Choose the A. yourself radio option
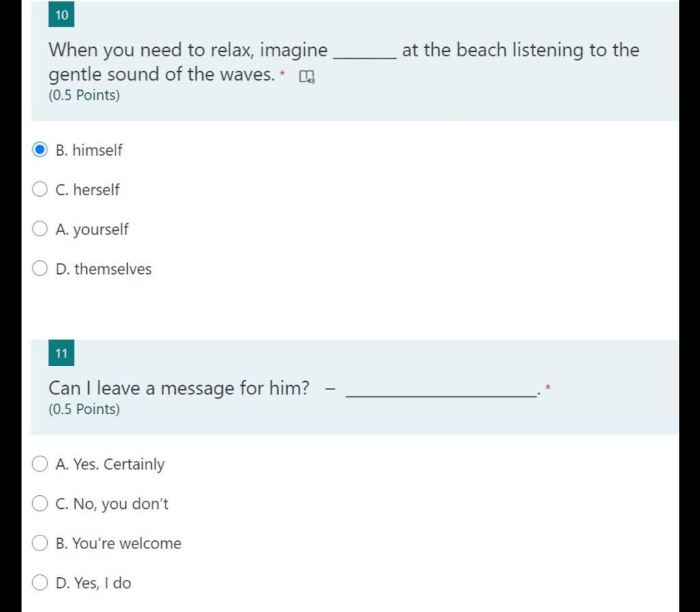The height and width of the screenshot is (612, 700). pyautogui.click(x=40, y=229)
